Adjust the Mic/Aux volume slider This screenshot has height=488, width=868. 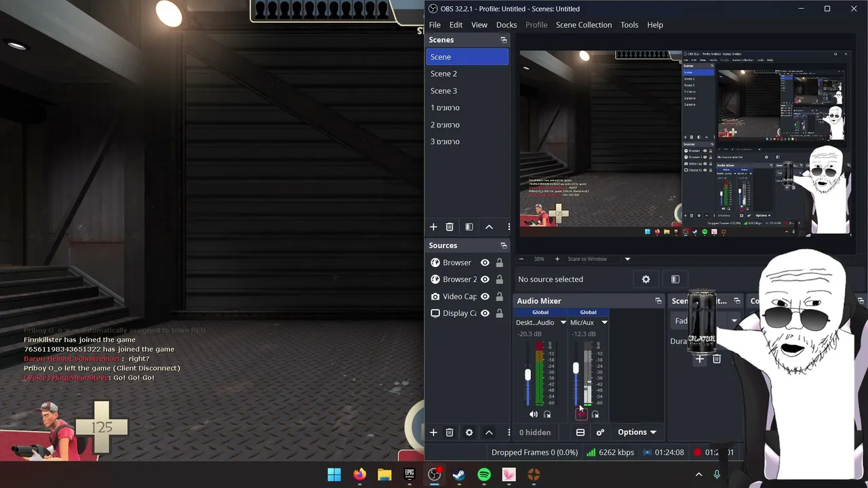pos(576,369)
